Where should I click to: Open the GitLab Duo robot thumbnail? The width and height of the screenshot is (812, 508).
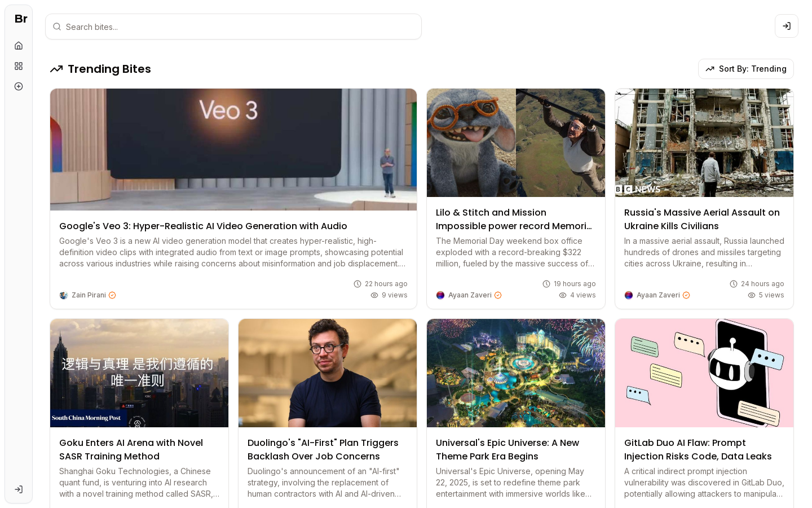(x=704, y=373)
